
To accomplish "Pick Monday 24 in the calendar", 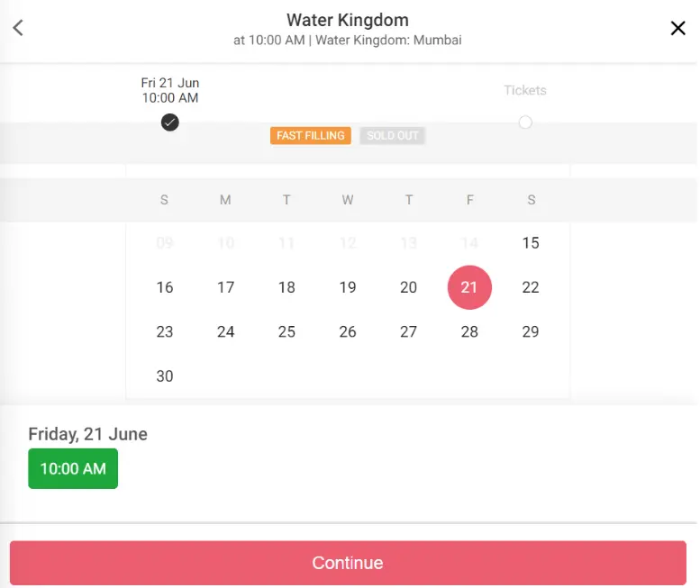I will (x=225, y=331).
